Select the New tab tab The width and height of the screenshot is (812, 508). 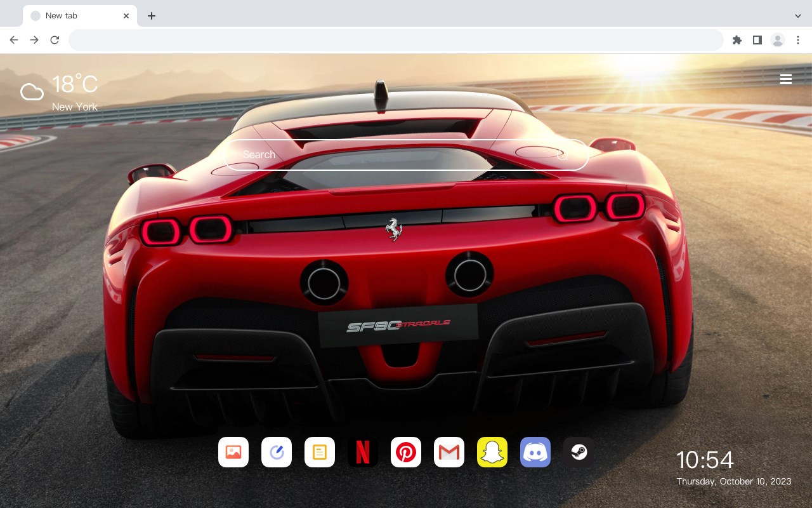80,16
